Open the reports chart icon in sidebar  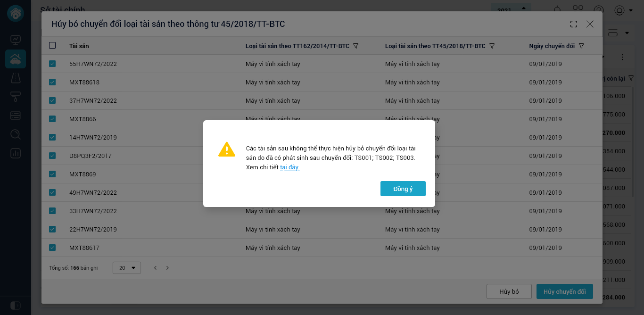[16, 153]
